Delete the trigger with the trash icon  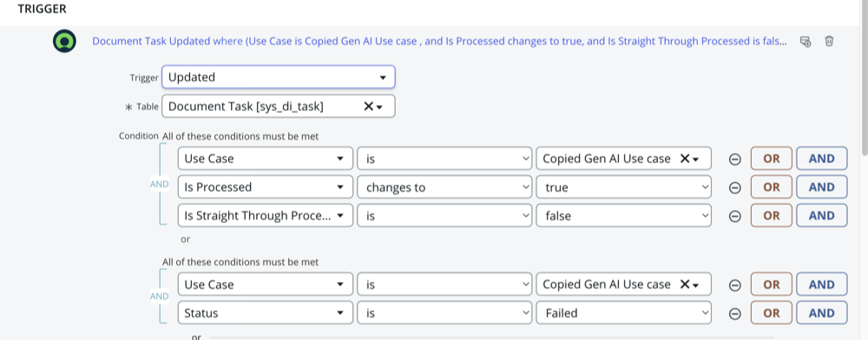tap(829, 42)
